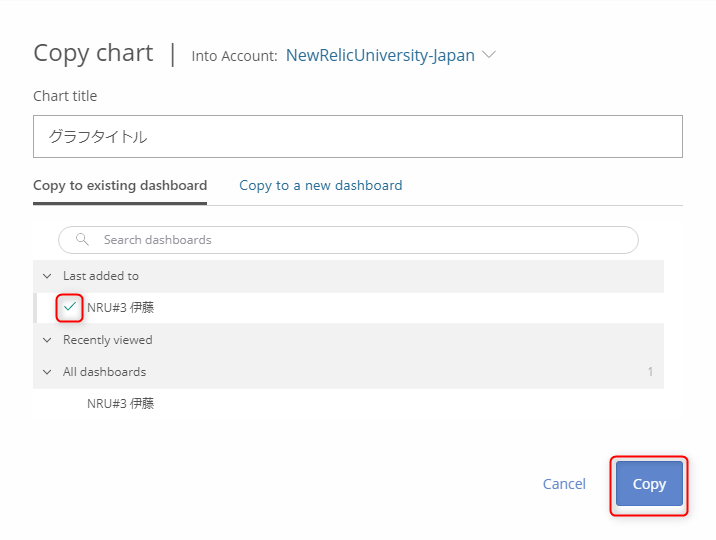Select the NewRelicUniversity-Japan account name
Screen dimensions: 716x540
pos(380,55)
